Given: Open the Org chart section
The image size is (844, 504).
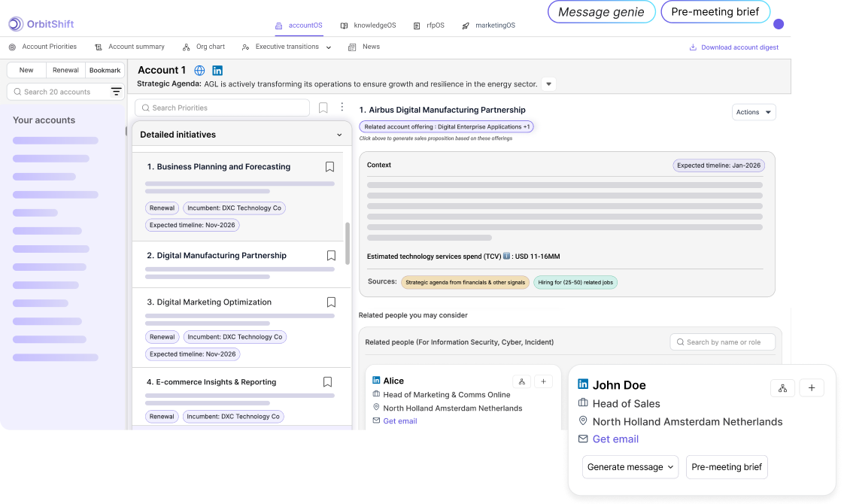Looking at the screenshot, I should 203,47.
